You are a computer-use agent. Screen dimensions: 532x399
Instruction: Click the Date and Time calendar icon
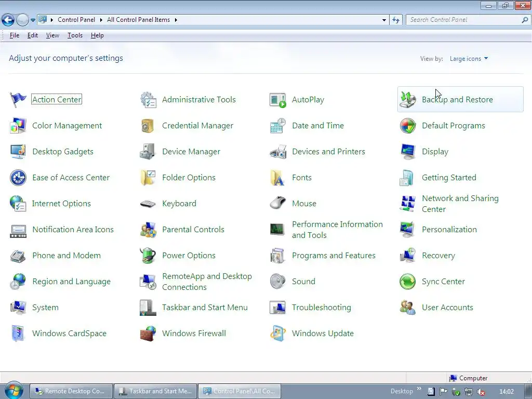[278, 126]
